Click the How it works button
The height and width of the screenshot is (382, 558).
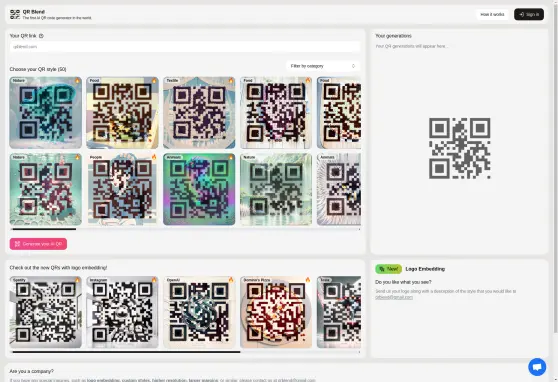pyautogui.click(x=492, y=15)
